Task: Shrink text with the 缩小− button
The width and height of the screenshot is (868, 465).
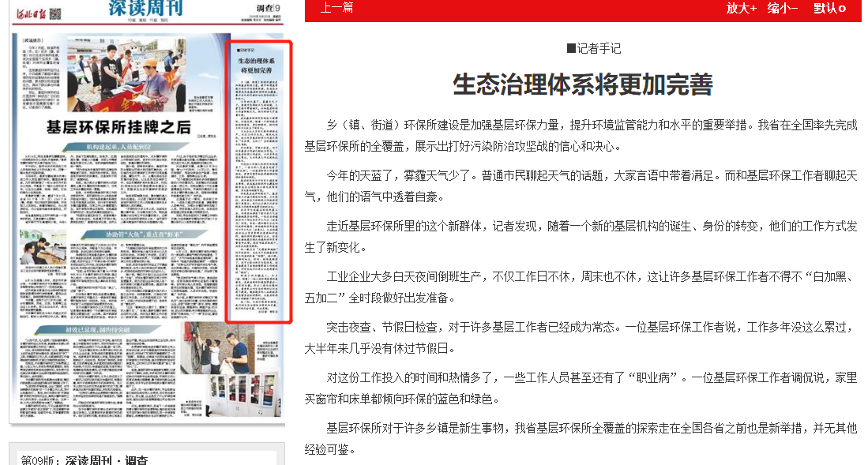Action: point(782,8)
